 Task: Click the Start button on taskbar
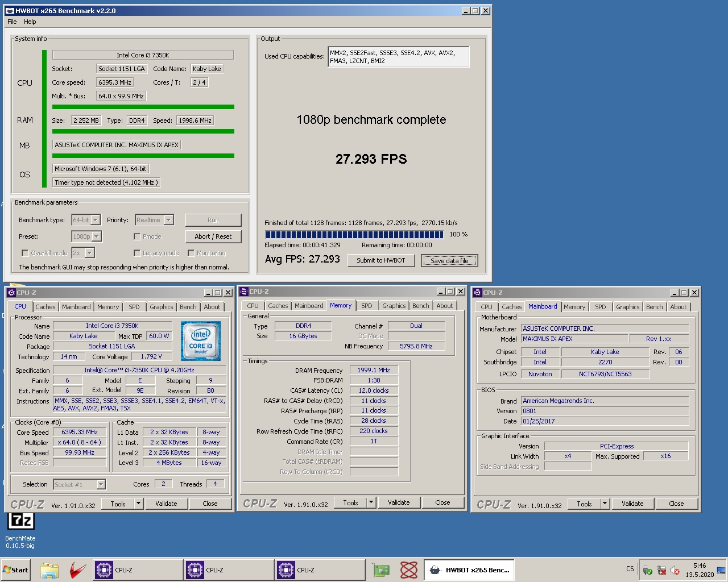click(15, 570)
